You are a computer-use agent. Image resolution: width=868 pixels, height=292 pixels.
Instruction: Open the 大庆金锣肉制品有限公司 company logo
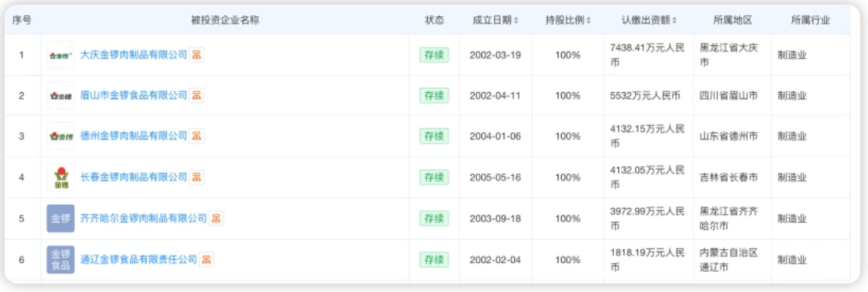tap(60, 55)
